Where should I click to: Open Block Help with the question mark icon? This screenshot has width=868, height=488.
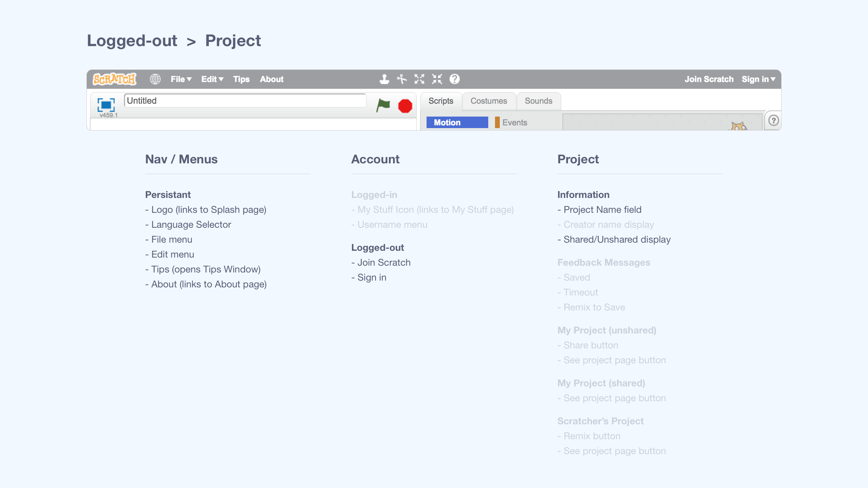(x=454, y=79)
